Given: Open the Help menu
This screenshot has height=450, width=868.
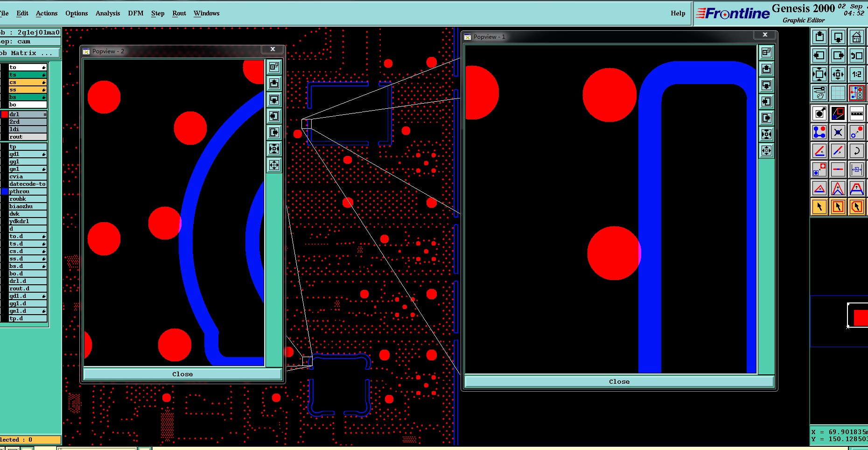Looking at the screenshot, I should (678, 13).
